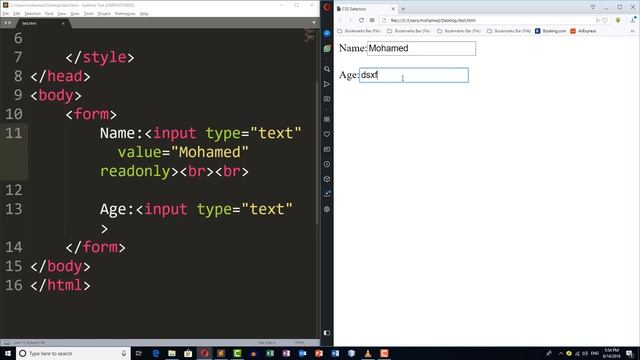
Task: Open the Action Center notification icon
Action: coord(630,353)
